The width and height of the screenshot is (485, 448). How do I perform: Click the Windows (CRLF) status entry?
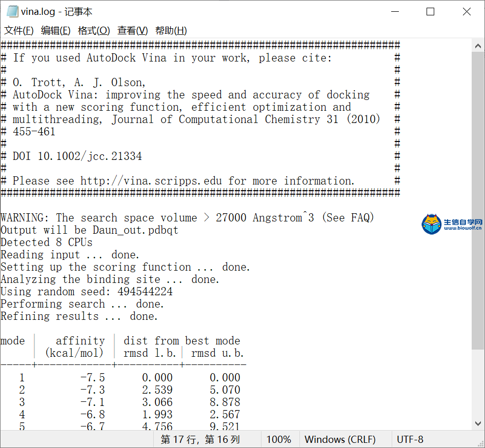point(340,439)
